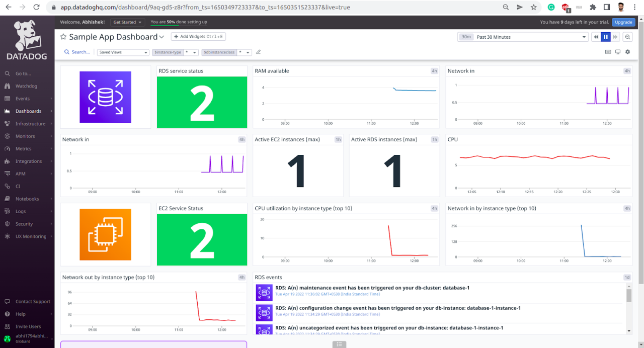This screenshot has width=644, height=348.
Task: Click the RDS service status green tile
Action: coord(202,103)
